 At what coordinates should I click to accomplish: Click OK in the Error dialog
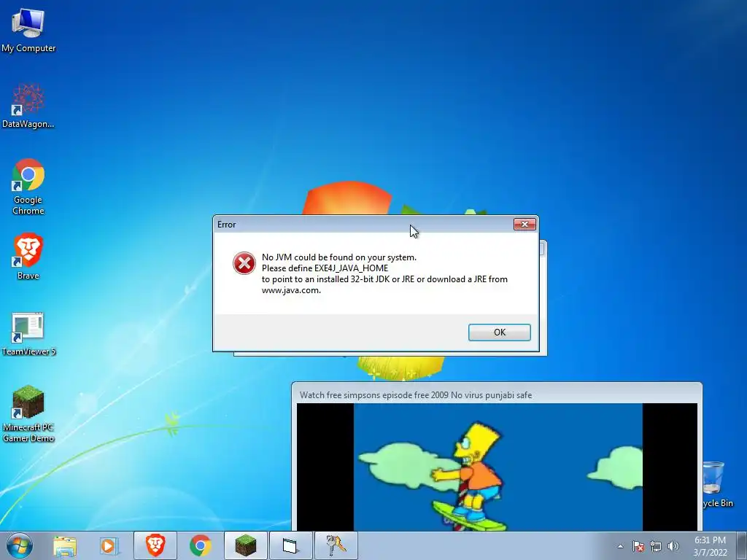499,332
